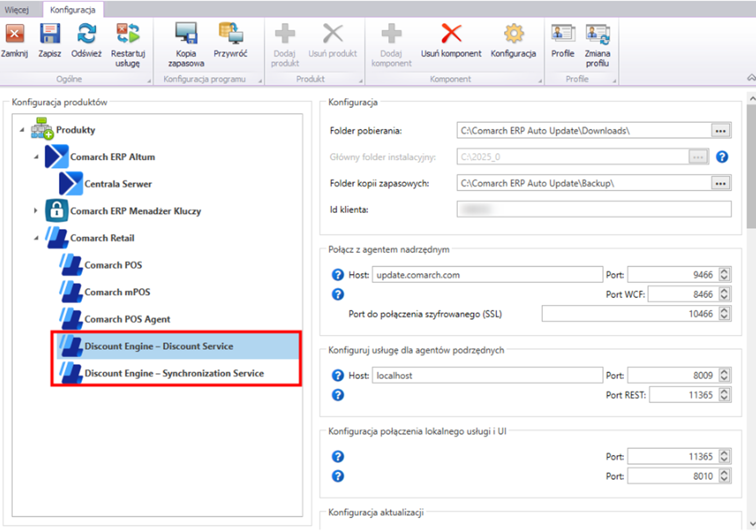This screenshot has width=756, height=532.
Task: Click the Folder kopii zapasowych field
Action: click(x=584, y=183)
